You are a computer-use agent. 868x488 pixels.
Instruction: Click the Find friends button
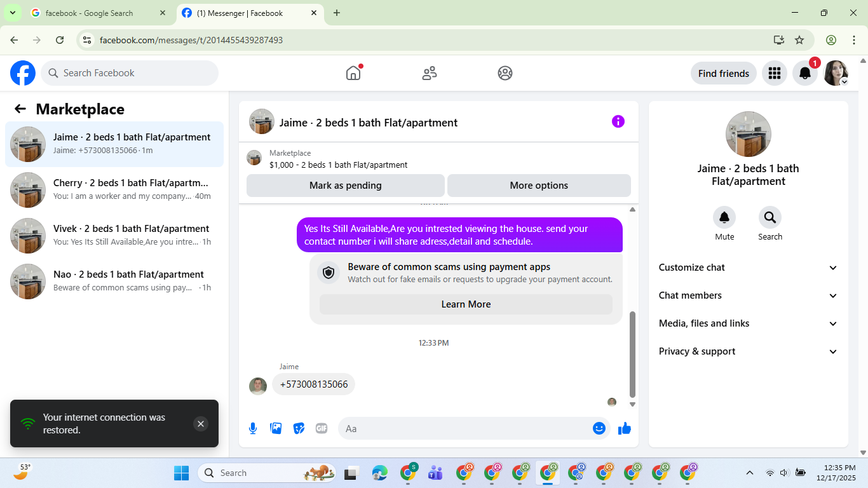(x=724, y=73)
